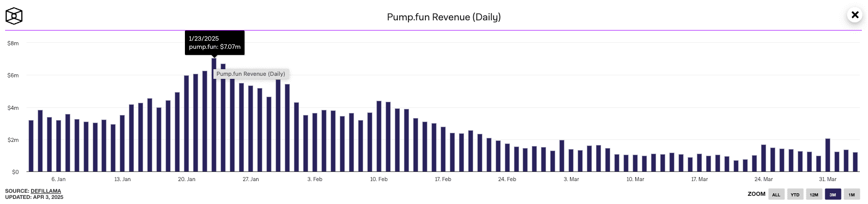
Task: Click the 3. Mar axis label
Action: tap(572, 179)
